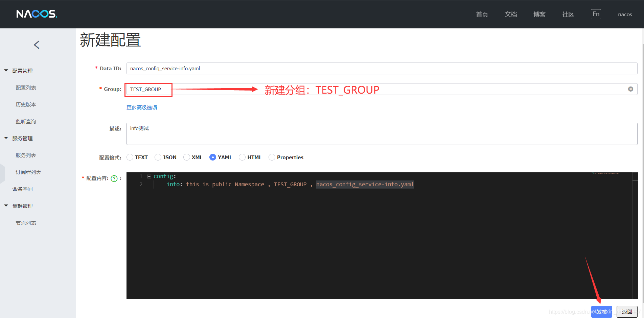Click the 返回 back button
The height and width of the screenshot is (318, 644).
[627, 312]
